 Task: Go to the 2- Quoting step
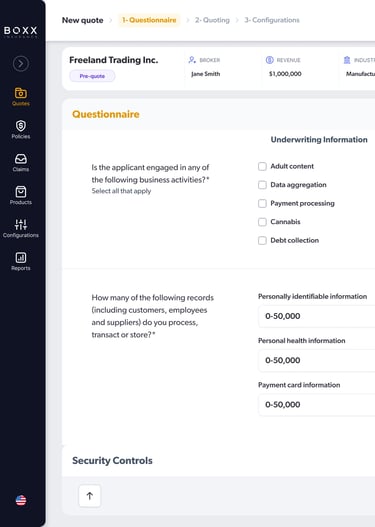tap(212, 20)
